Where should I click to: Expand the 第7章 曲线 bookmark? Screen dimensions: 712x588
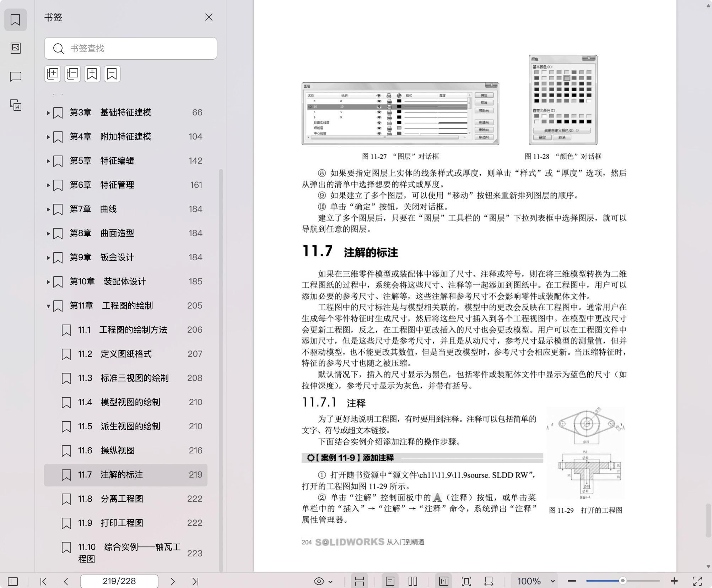click(x=48, y=209)
